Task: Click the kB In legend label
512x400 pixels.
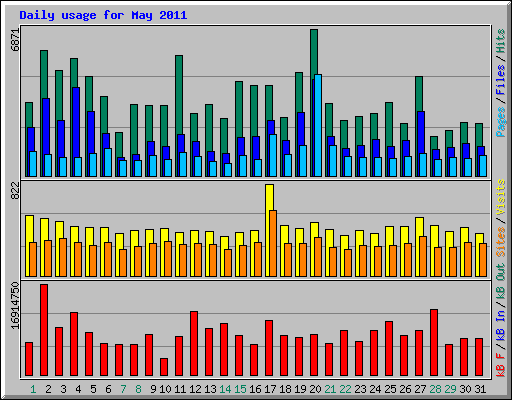Action: click(500, 325)
